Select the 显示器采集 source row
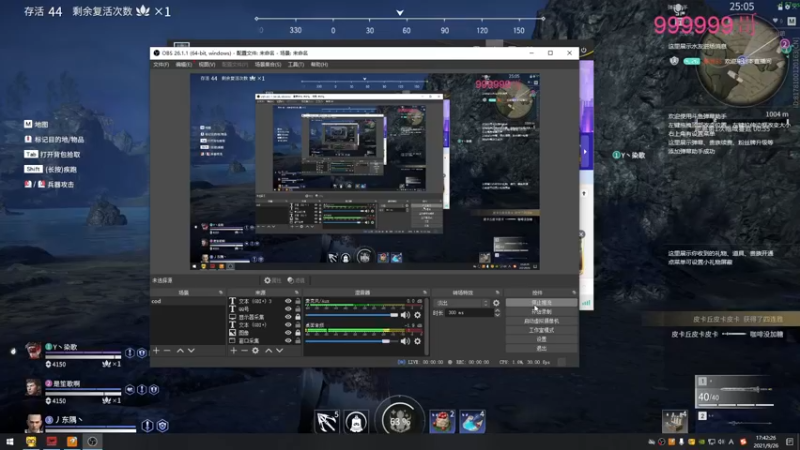 (264, 317)
